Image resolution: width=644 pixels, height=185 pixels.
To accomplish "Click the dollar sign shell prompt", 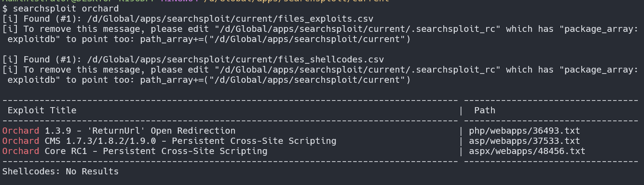I will coord(5,8).
